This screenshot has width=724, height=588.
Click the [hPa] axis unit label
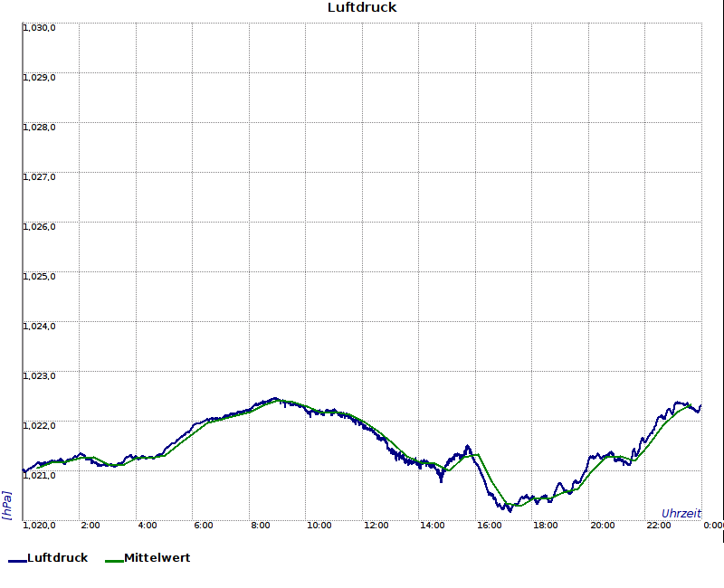[x=6, y=506]
